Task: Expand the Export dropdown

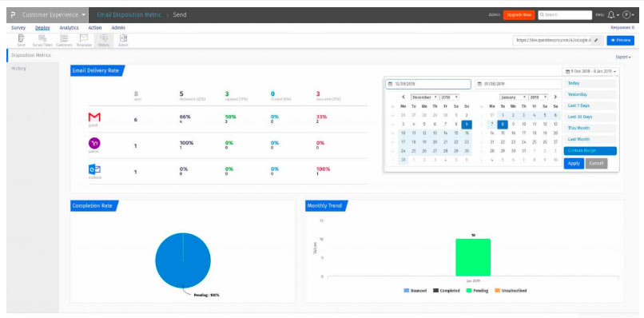Action: [623, 57]
